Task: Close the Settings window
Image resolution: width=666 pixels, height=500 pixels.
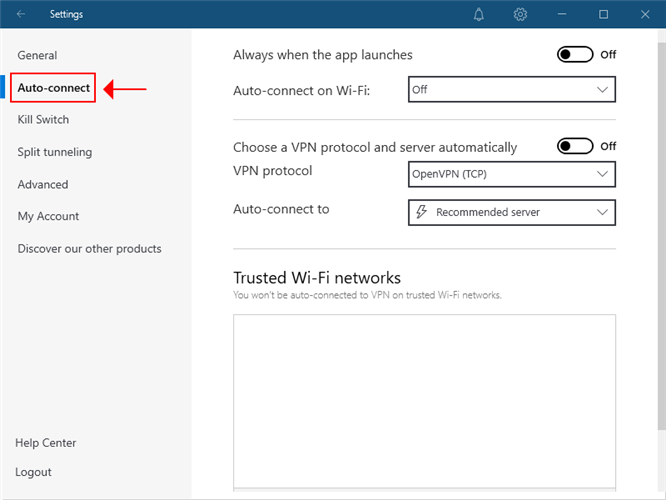Action: (x=645, y=15)
